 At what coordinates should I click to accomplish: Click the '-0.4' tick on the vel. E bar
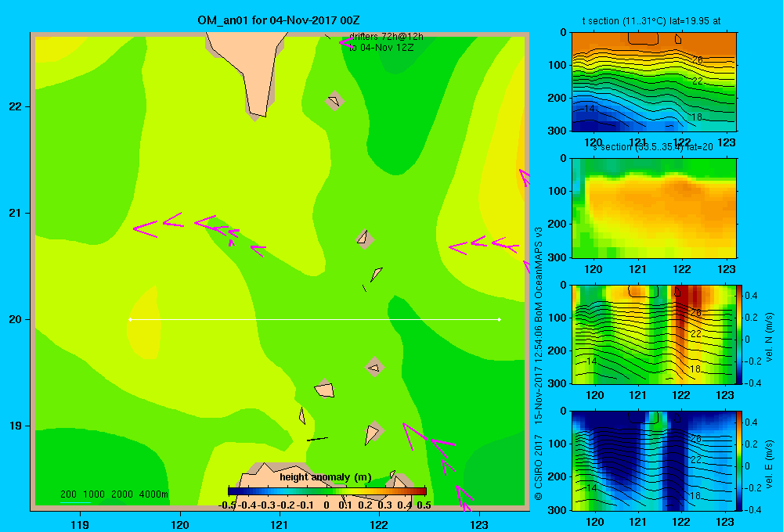point(752,509)
